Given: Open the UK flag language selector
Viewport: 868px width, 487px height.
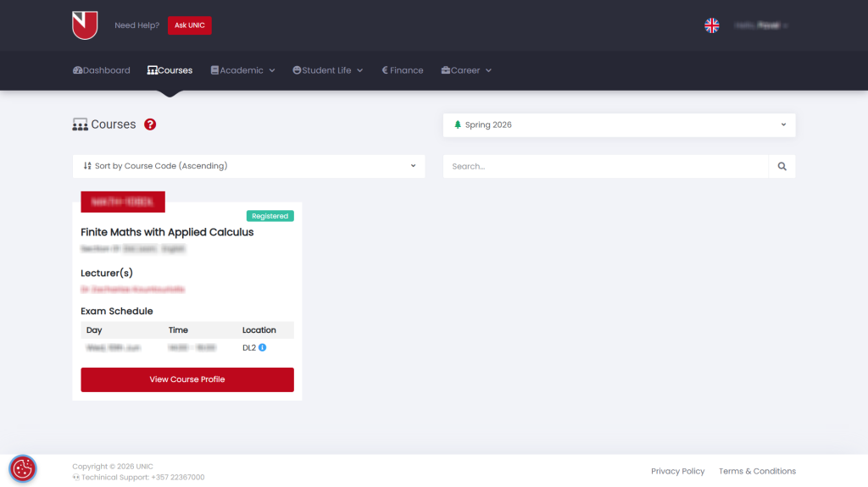Looking at the screenshot, I should [711, 25].
